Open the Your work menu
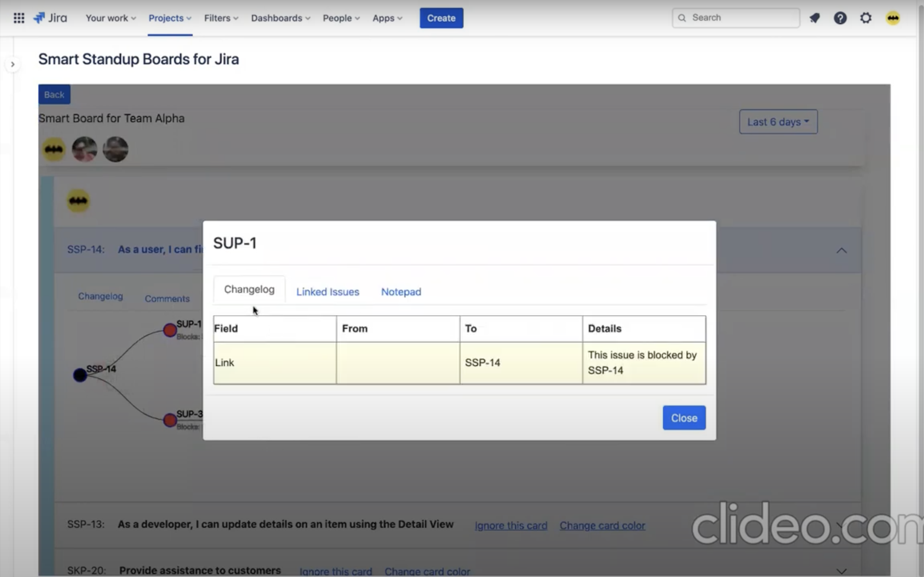Viewport: 924px width, 577px height. pos(110,18)
